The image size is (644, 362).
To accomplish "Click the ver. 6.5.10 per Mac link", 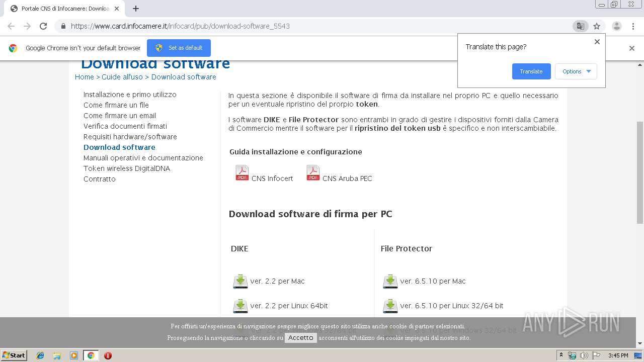I will 433,281.
